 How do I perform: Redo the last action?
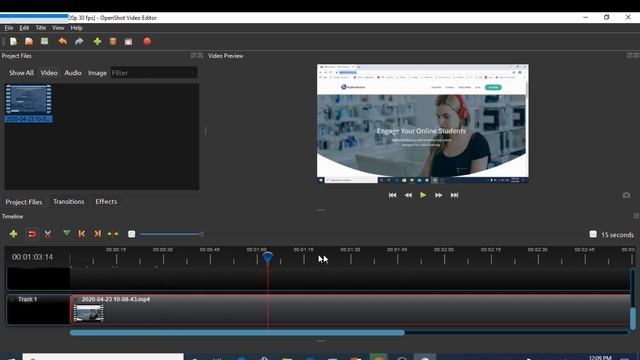click(x=79, y=41)
